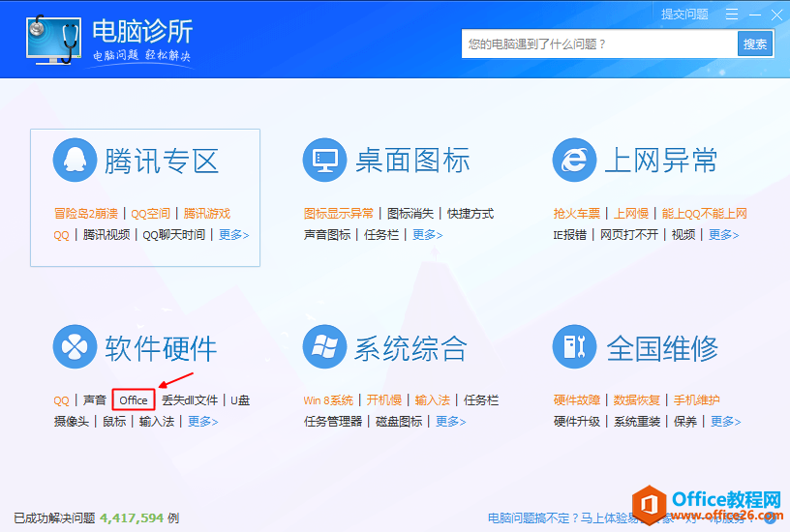The image size is (790, 532).
Task: Expand 更多> in 桌面图标 section
Action: [428, 234]
